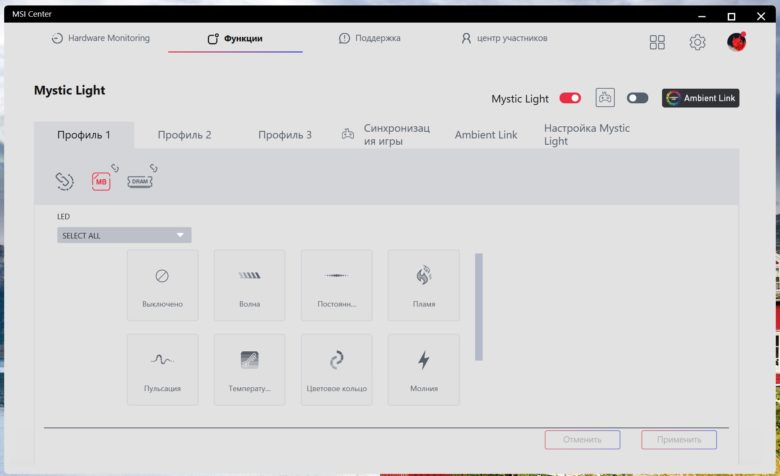780x476 pixels.
Task: Open the Синхронизация игры tab
Action: pos(386,134)
